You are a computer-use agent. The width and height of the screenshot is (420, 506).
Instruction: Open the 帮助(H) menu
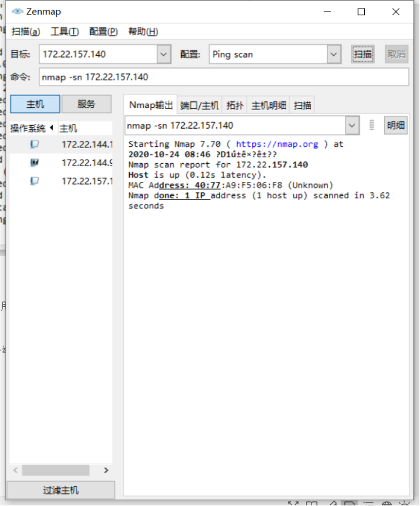pos(143,32)
